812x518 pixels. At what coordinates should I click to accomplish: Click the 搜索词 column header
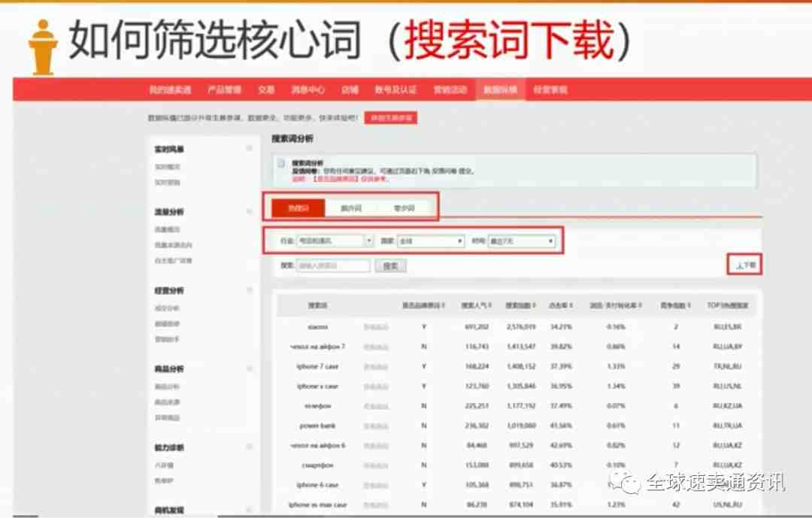[317, 306]
